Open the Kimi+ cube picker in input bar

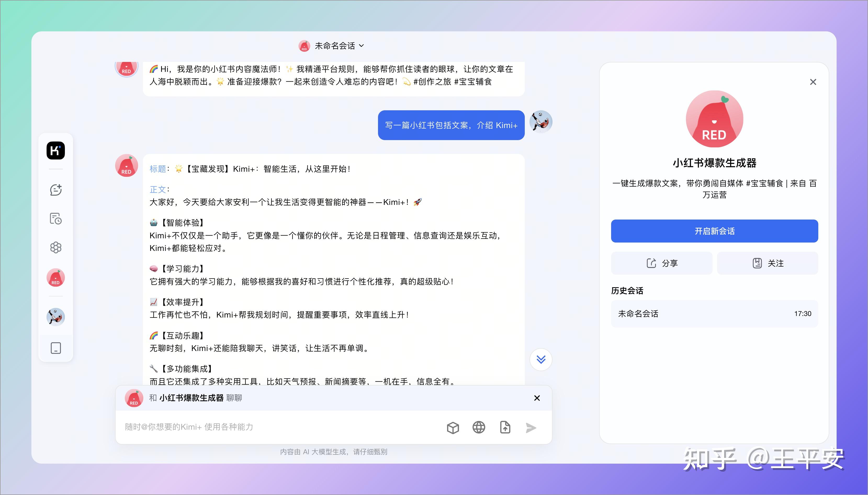[453, 427]
